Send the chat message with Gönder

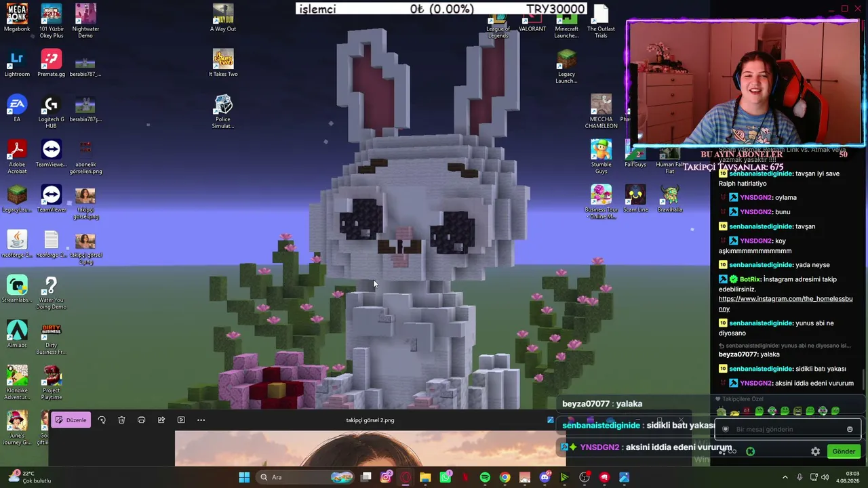[x=844, y=451]
